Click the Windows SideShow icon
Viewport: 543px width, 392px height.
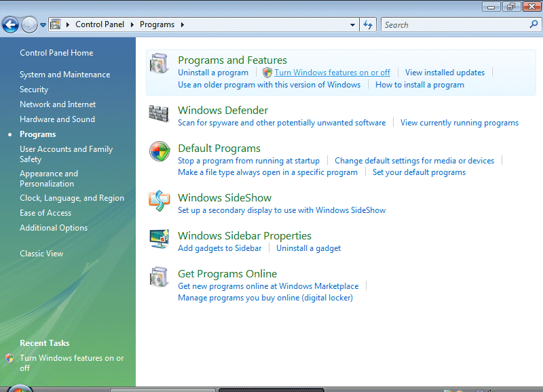(x=159, y=201)
